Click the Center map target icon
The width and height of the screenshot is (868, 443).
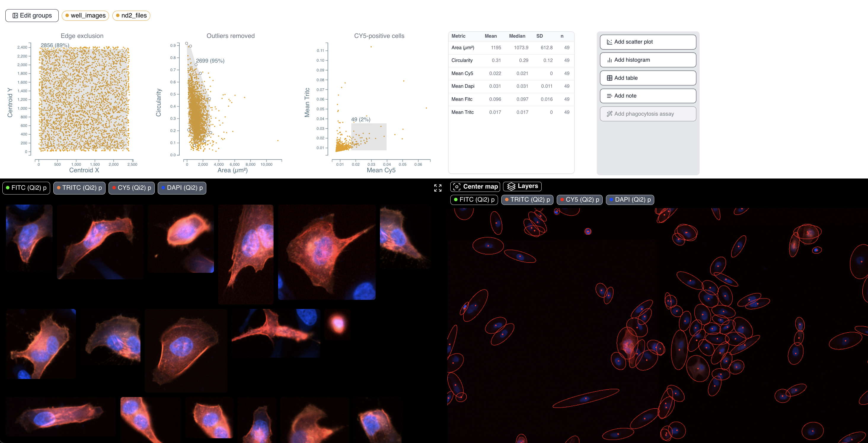click(457, 187)
